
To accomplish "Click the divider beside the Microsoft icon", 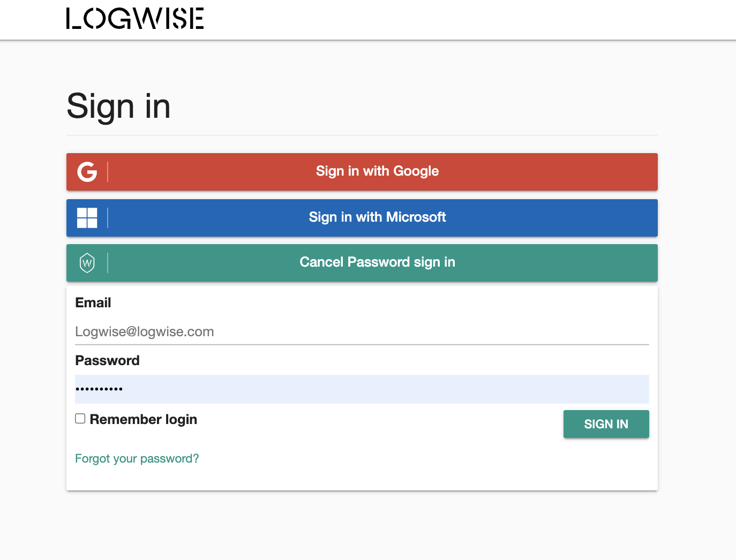I will tap(108, 218).
